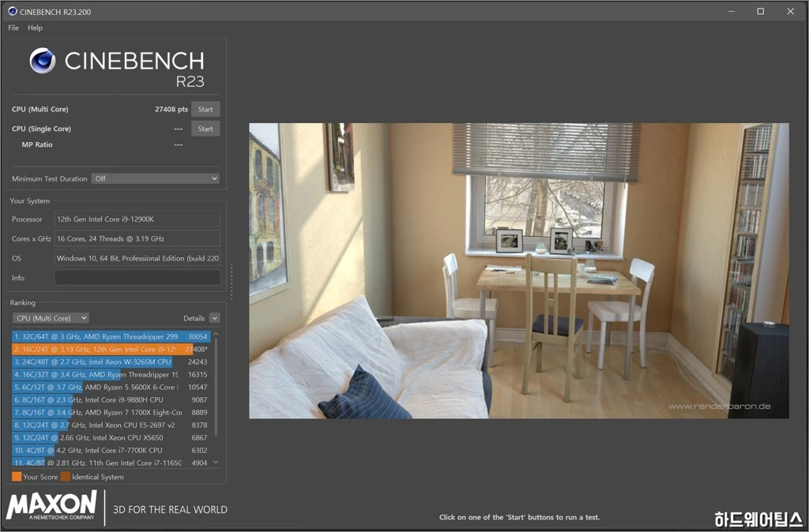809x532 pixels.
Task: Click the rendered room preview image
Action: [x=519, y=271]
